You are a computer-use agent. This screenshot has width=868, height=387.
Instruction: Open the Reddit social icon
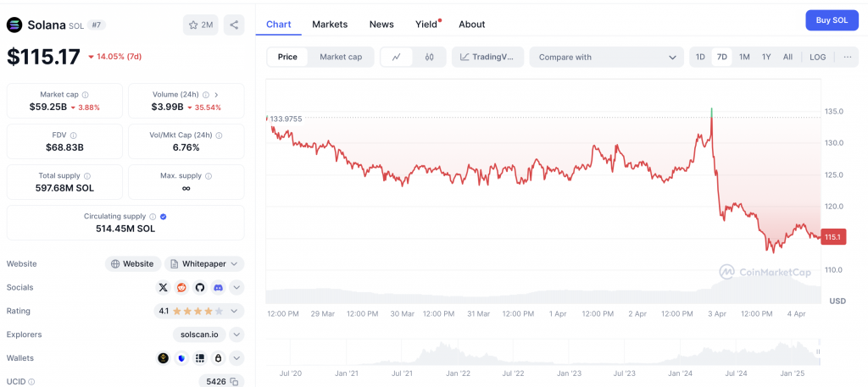[181, 287]
